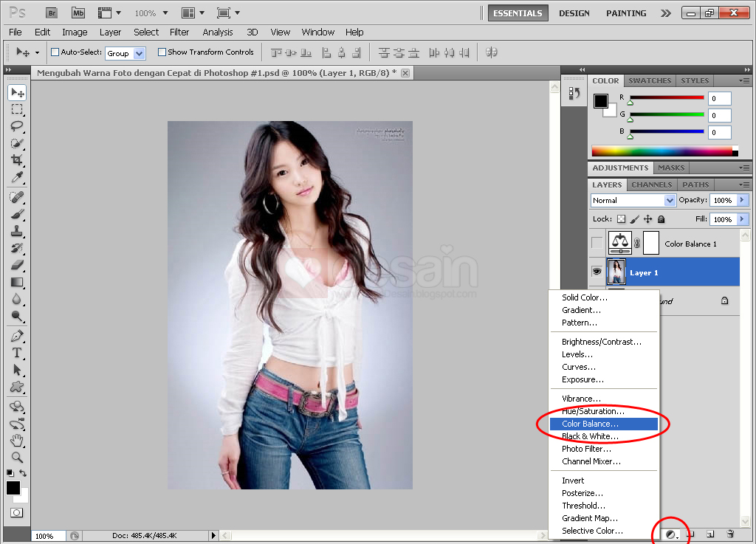
Task: Open the Opacity slider arrow
Action: pyautogui.click(x=743, y=200)
